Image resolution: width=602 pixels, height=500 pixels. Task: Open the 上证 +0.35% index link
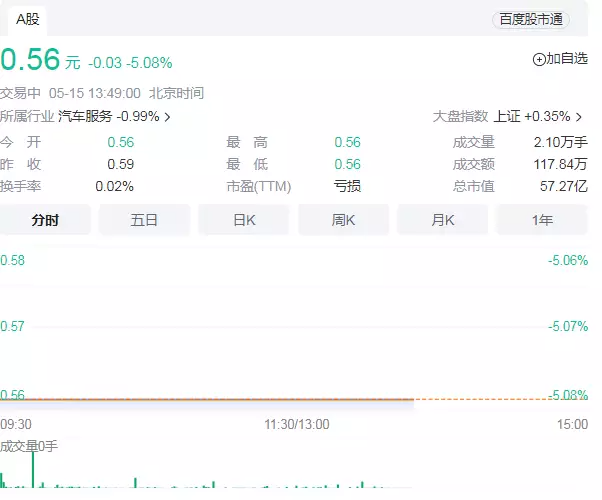coord(532,116)
